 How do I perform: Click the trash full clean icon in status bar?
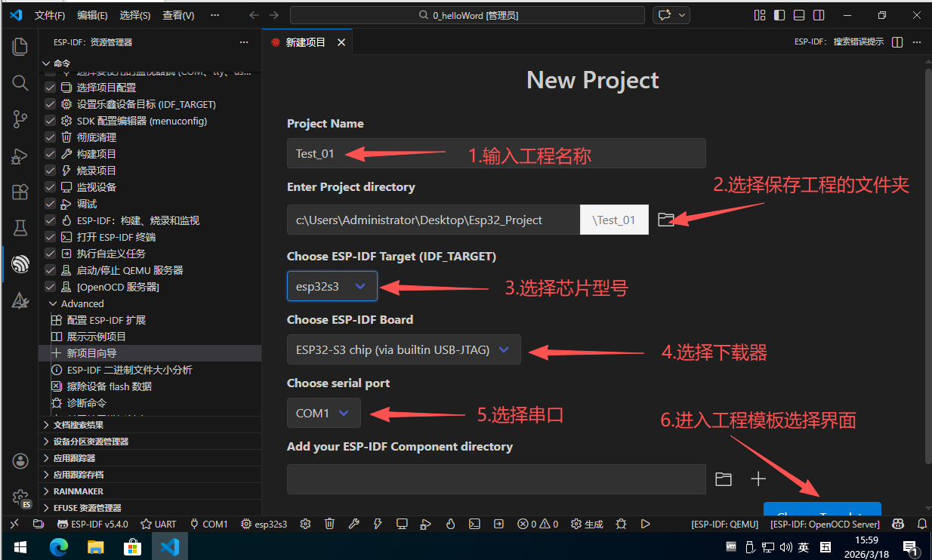pyautogui.click(x=329, y=524)
